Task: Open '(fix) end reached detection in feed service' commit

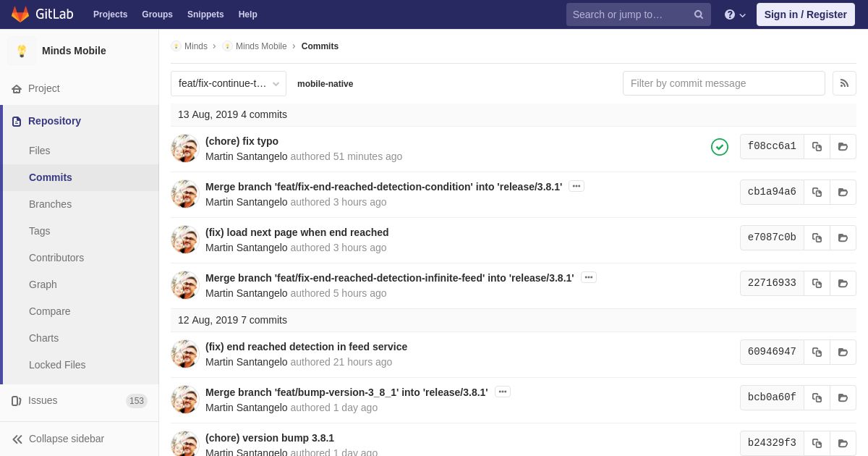Action: pyautogui.click(x=307, y=347)
